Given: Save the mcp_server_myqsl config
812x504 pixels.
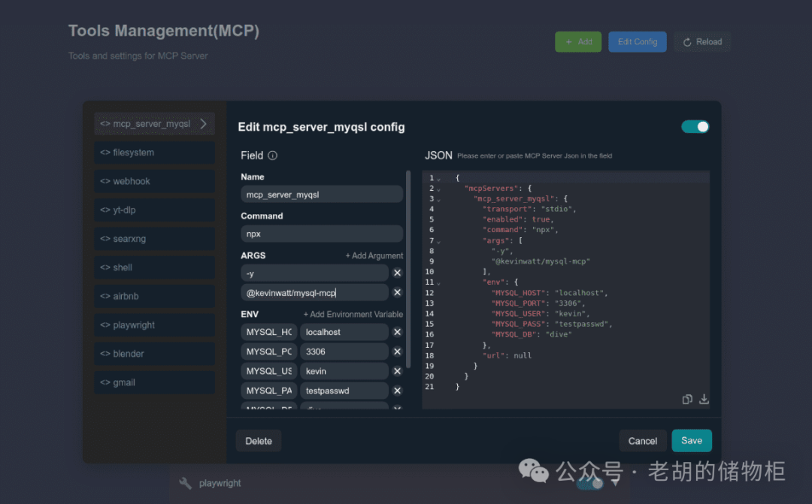Looking at the screenshot, I should click(x=692, y=440).
